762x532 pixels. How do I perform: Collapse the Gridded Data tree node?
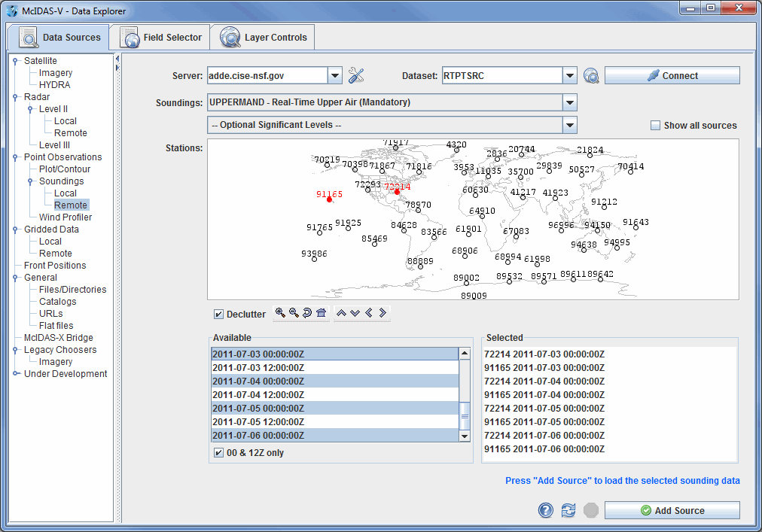[x=15, y=230]
